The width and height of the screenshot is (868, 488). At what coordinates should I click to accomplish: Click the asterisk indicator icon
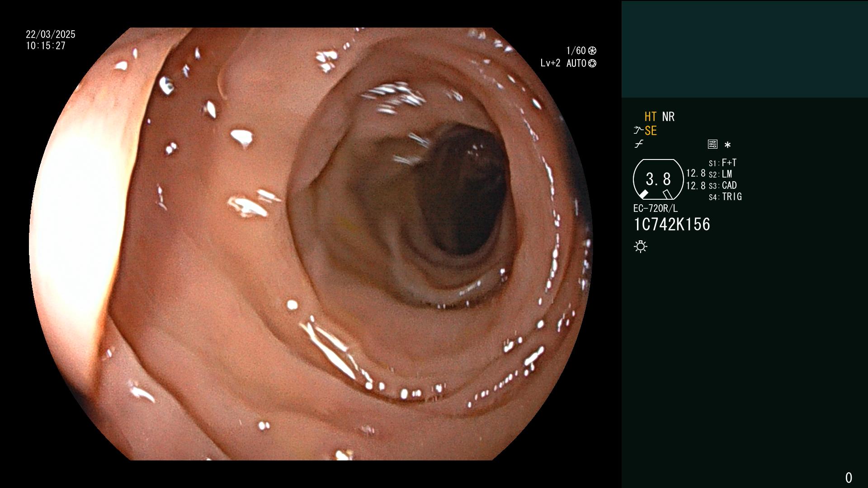coord(727,145)
